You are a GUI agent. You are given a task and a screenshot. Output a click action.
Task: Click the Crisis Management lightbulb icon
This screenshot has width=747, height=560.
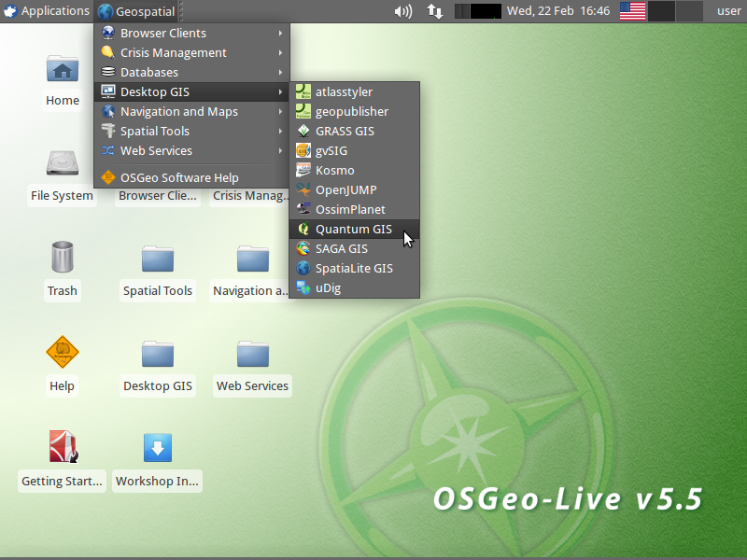[107, 52]
